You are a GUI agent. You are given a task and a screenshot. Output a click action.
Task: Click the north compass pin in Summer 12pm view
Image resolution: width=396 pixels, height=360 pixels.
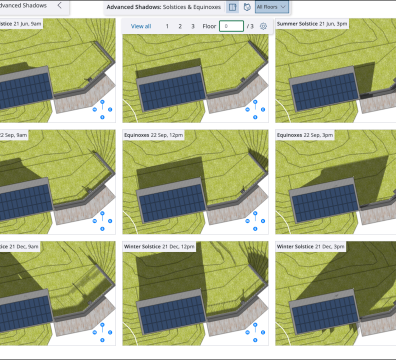(255, 103)
